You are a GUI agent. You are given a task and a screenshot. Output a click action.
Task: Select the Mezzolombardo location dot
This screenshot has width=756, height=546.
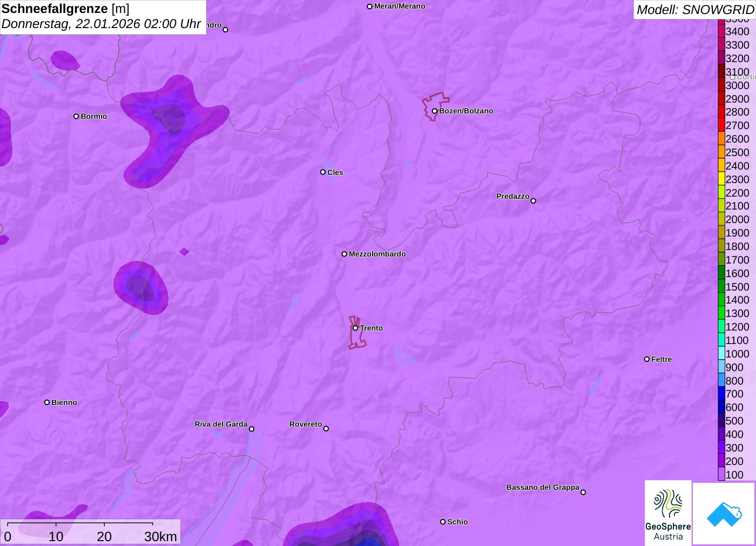[345, 254]
